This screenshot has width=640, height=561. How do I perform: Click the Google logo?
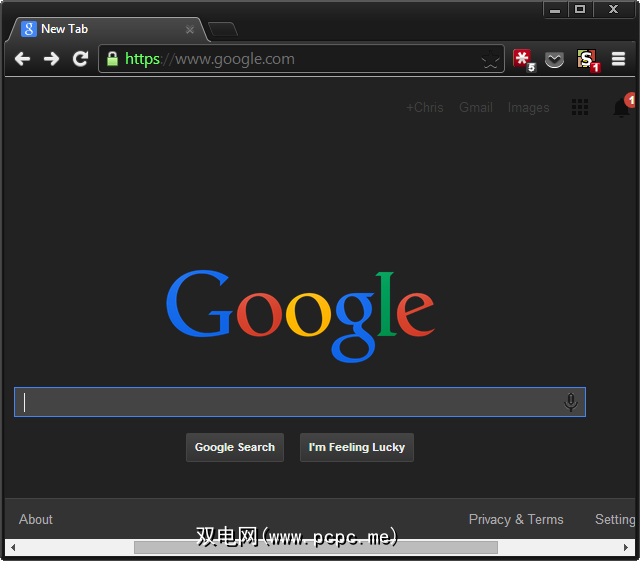coord(300,316)
